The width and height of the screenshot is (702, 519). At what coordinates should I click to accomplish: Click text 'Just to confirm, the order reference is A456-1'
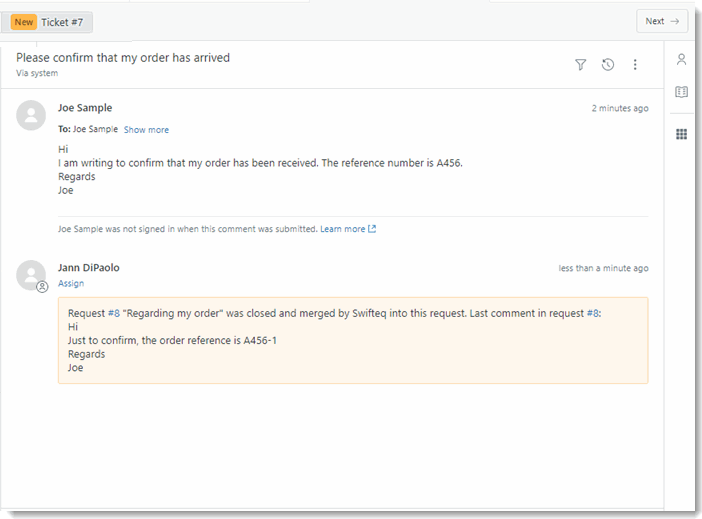point(172,340)
